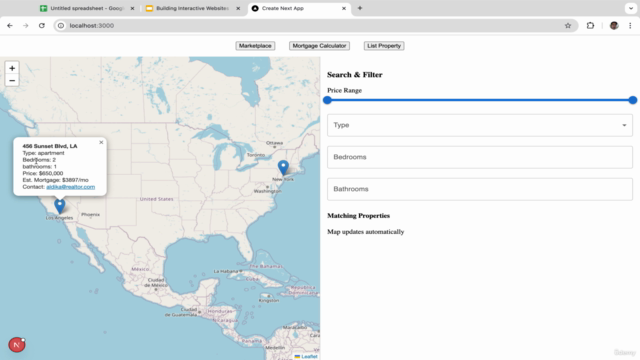Open the browser extensions menu
This screenshot has width=640, height=360.
590,25
